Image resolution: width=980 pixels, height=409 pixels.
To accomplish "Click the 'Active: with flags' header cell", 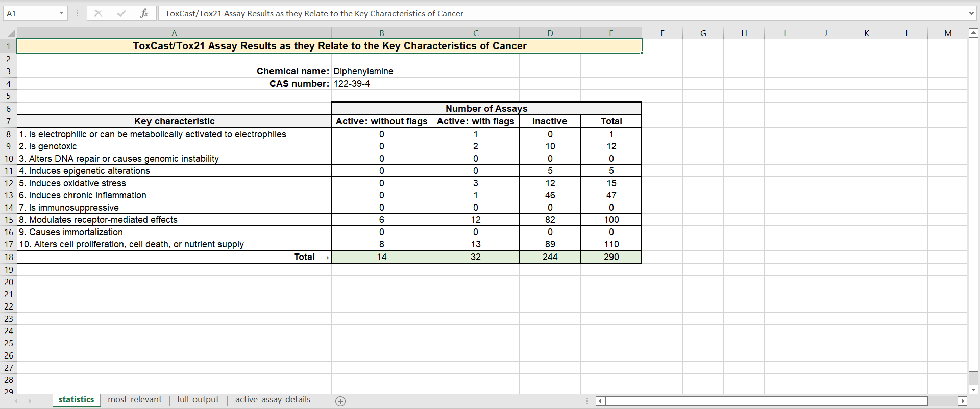I will (476, 121).
